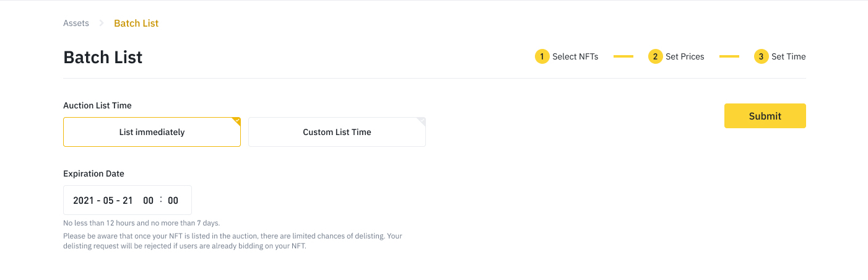Click the progress line between steps 2 and 3
Image resolution: width=868 pixels, height=280 pixels.
729,56
